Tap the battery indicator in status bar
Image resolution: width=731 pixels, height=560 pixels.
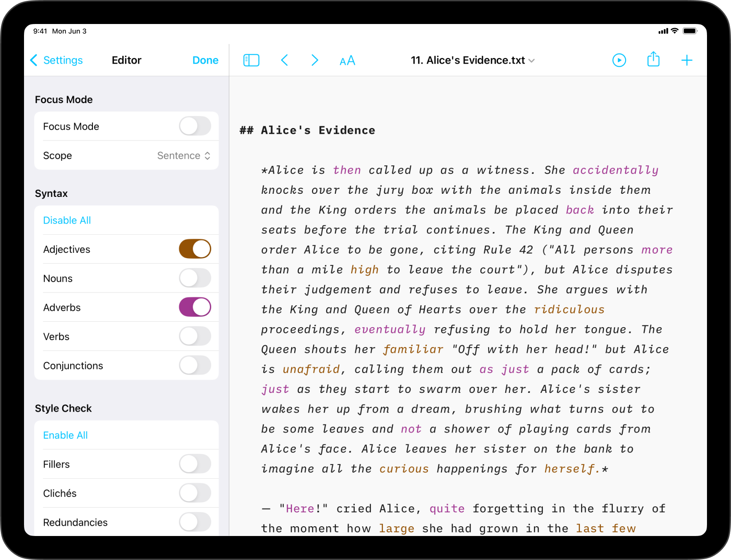tap(690, 31)
